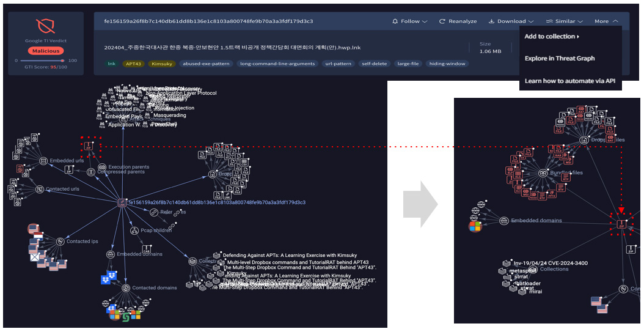This screenshot has height=329, width=644.
Task: Select Learn how to automate via API
Action: pyautogui.click(x=569, y=81)
